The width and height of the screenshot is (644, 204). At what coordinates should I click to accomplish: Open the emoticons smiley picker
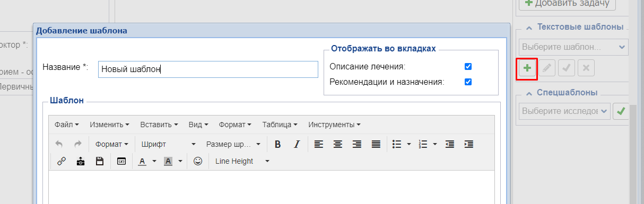[198, 161]
